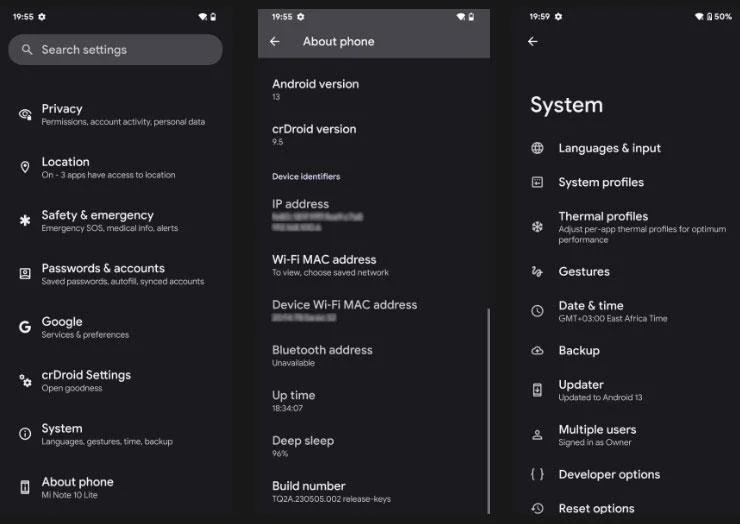The width and height of the screenshot is (740, 524).
Task: Tap the Multiple users person icon
Action: [x=537, y=435]
